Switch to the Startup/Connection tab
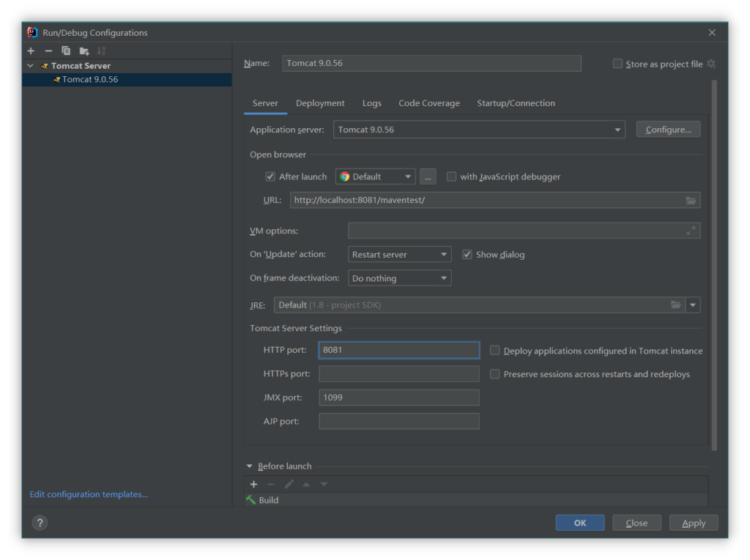 [x=516, y=103]
